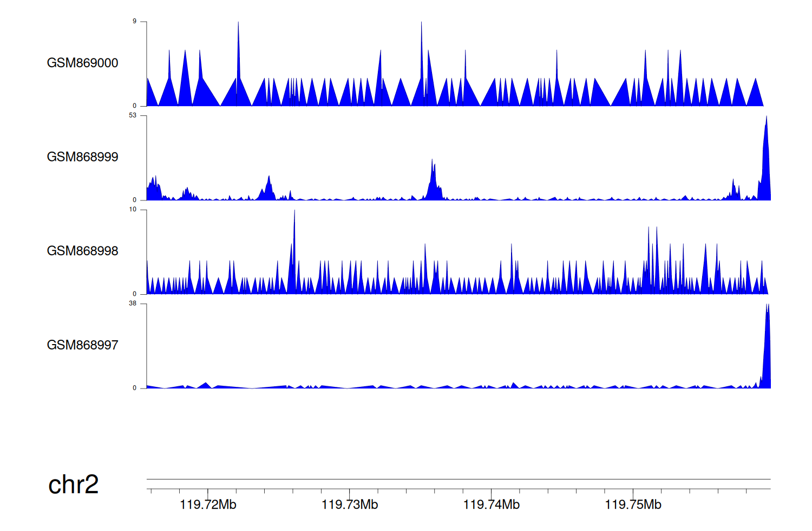Click the GSM869000 track label
The height and width of the screenshot is (531, 812).
tap(82, 63)
